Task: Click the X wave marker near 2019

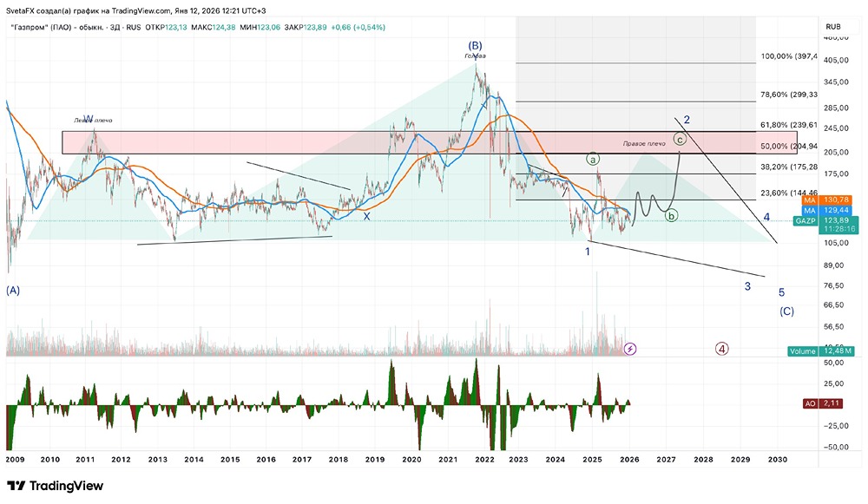Action: [x=366, y=217]
